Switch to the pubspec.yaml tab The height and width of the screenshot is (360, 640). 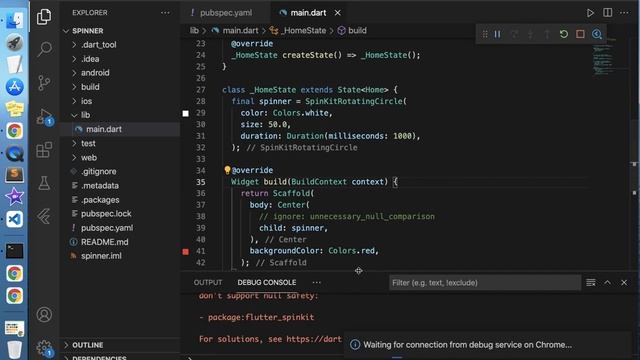pos(225,13)
